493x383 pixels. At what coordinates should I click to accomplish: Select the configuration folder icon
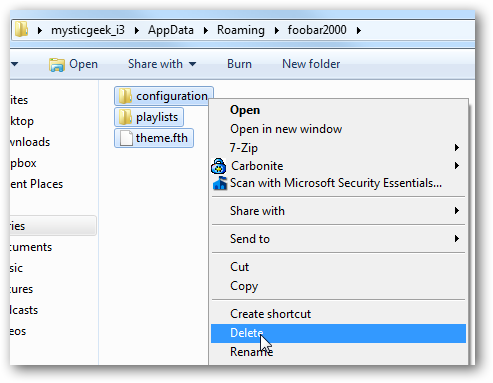click(x=125, y=96)
